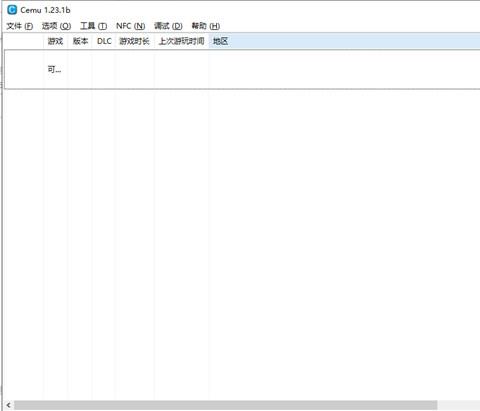Open the 调试 (D) menu
The width and height of the screenshot is (480, 411).
pyautogui.click(x=168, y=26)
